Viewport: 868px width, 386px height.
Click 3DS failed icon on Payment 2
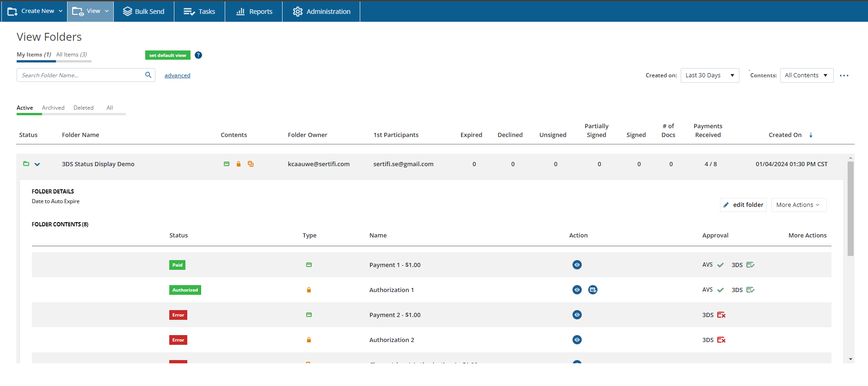click(721, 315)
